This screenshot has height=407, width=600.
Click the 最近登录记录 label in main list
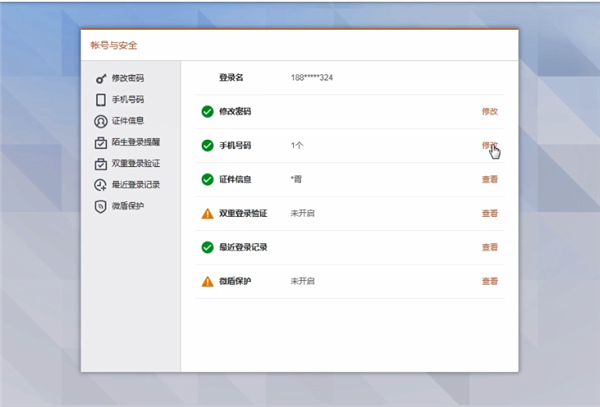243,247
